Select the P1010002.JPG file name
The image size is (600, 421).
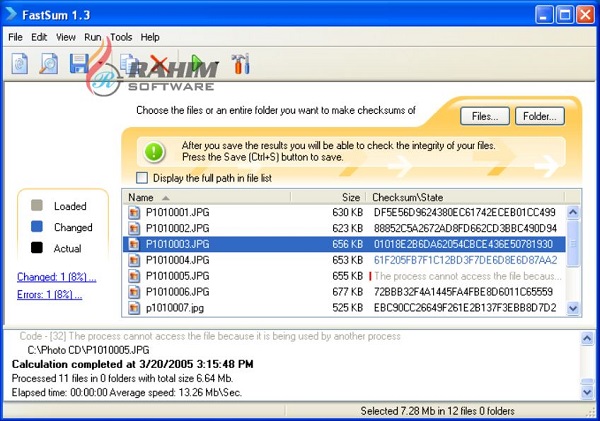pyautogui.click(x=178, y=228)
